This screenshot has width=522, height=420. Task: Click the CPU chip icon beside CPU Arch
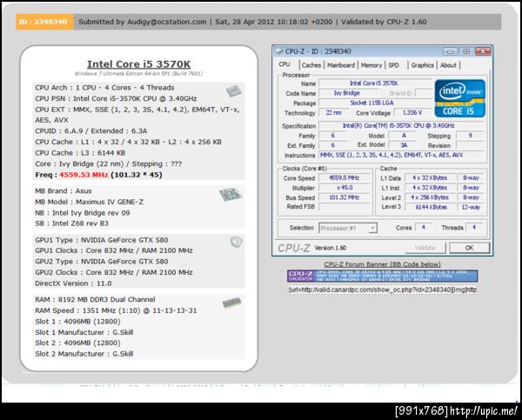pos(234,90)
